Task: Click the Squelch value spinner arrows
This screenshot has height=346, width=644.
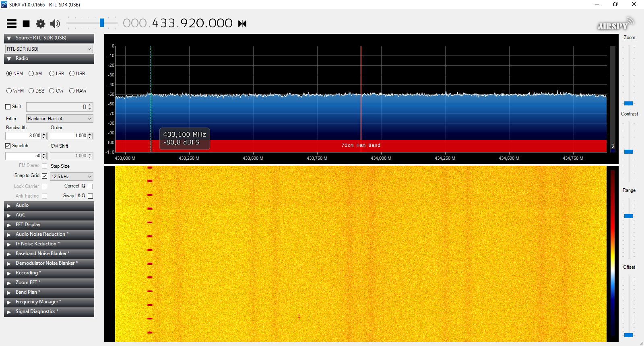Action: point(44,156)
